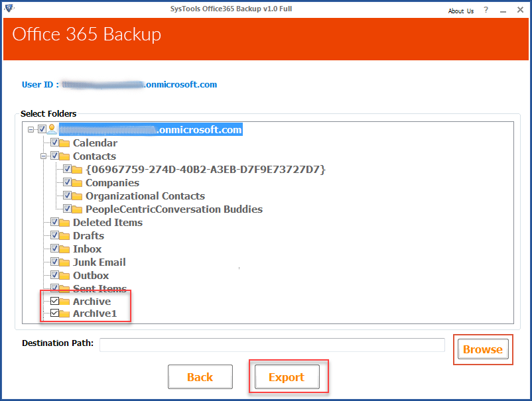Collapse the root mailbox tree node
The height and width of the screenshot is (401, 532).
pyautogui.click(x=31, y=129)
